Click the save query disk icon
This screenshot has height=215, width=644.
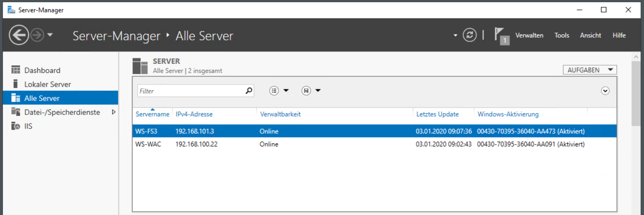pos(306,91)
